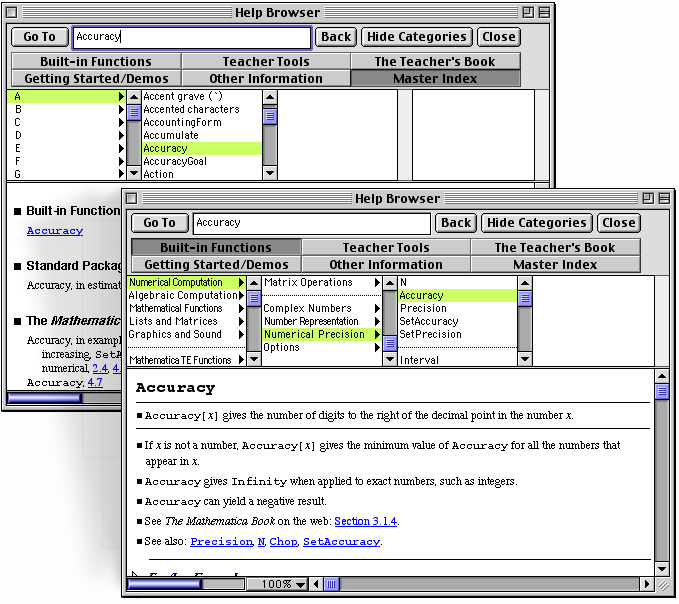Switch to Master Index tab in front window
Viewport: 679px width, 604px height.
click(x=555, y=264)
